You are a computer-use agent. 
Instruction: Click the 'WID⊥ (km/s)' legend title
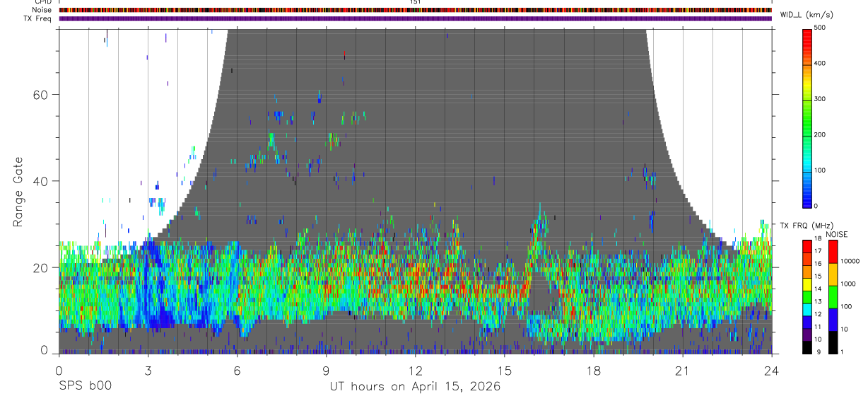tap(808, 15)
